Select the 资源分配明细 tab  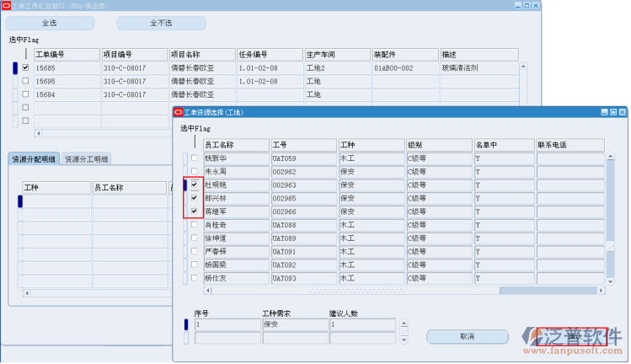(34, 159)
